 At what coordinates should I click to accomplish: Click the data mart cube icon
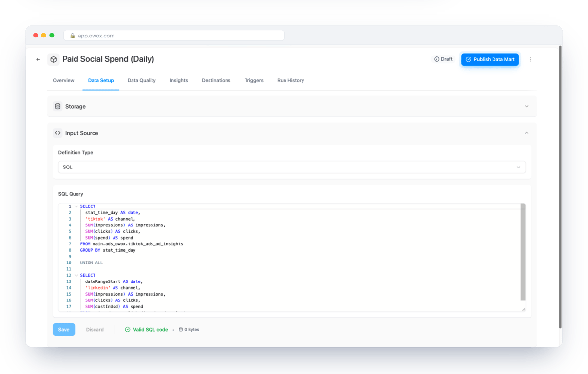point(53,59)
